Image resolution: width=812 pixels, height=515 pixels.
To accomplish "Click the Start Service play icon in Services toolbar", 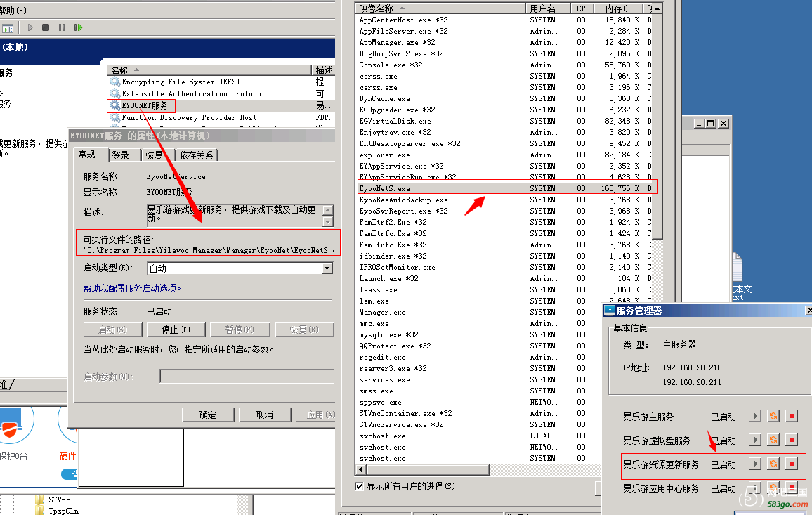I will coord(30,27).
